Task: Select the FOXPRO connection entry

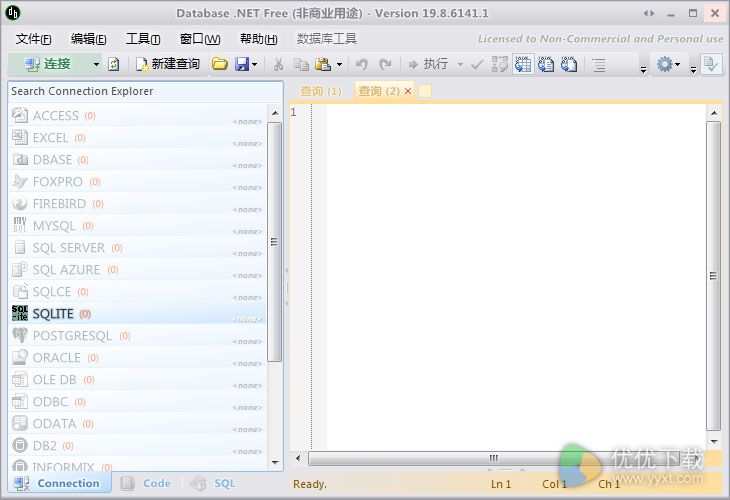Action: [137, 182]
